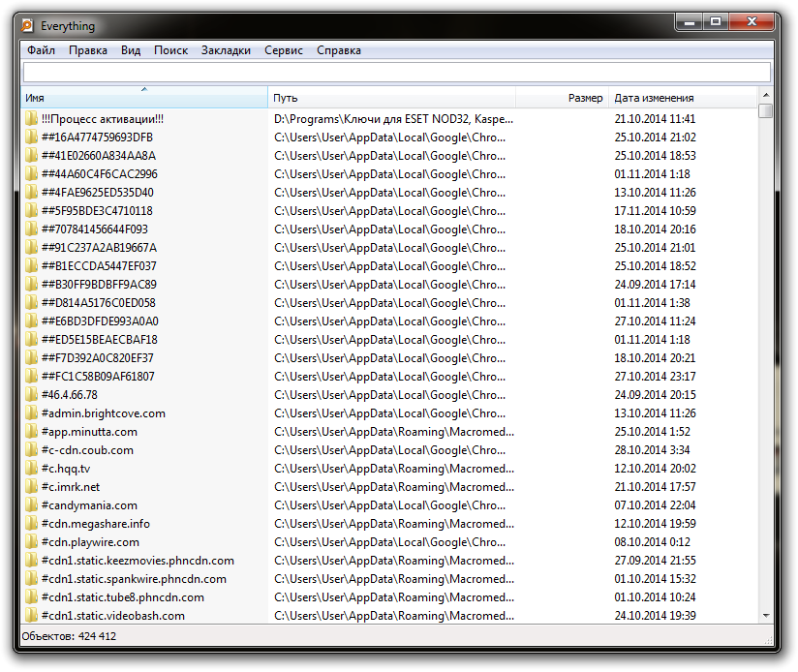Click the scrollbar down arrow
This screenshot has height=672, width=798.
(765, 616)
